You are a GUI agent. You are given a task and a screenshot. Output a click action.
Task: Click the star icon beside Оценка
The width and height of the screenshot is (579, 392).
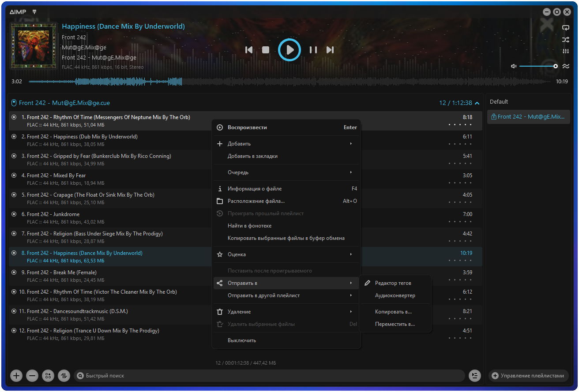pyautogui.click(x=220, y=254)
